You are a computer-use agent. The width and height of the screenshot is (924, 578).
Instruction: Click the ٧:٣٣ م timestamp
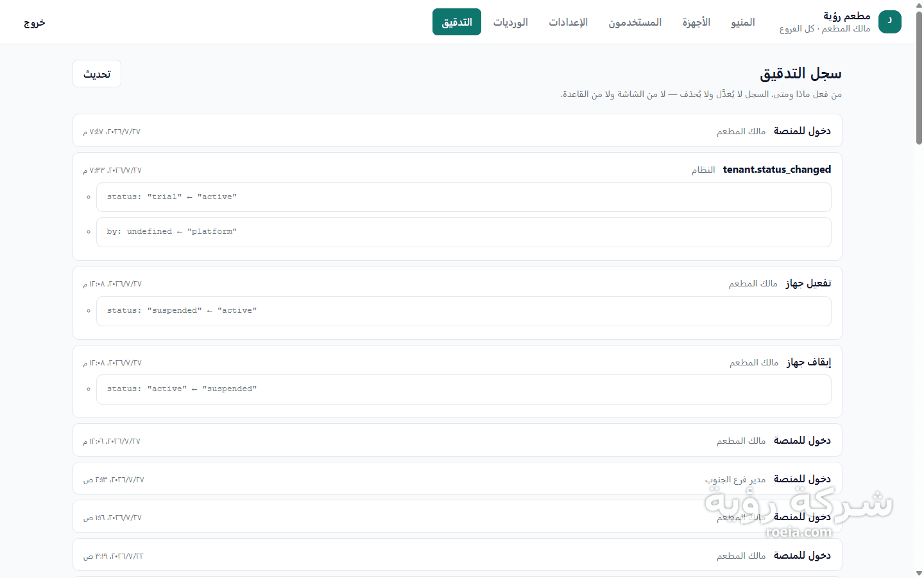click(112, 170)
